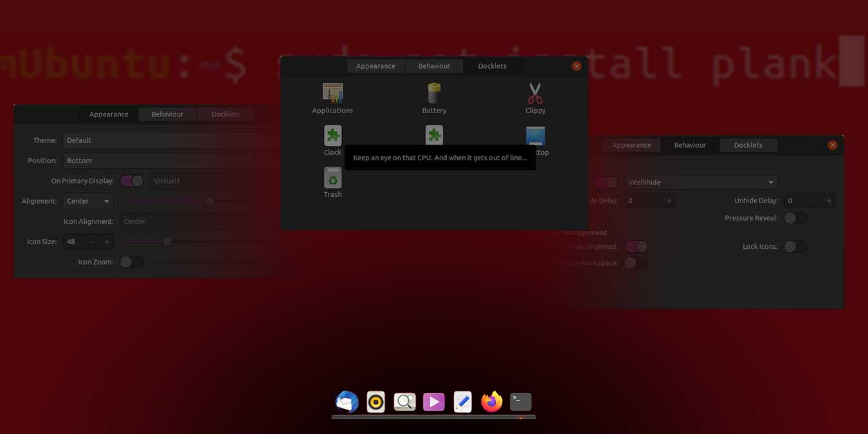Open the Intellihide hiding mode dropdown
Image resolution: width=868 pixels, height=434 pixels.
pos(700,182)
